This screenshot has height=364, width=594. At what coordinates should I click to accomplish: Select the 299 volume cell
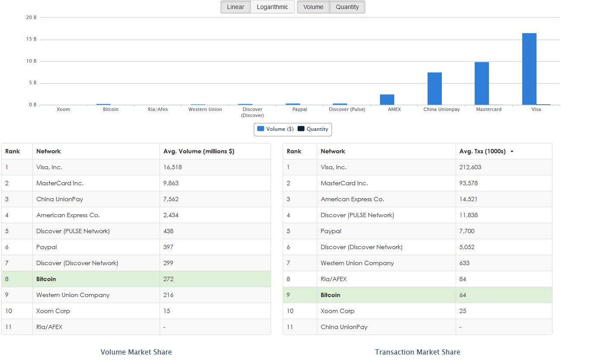coord(215,263)
